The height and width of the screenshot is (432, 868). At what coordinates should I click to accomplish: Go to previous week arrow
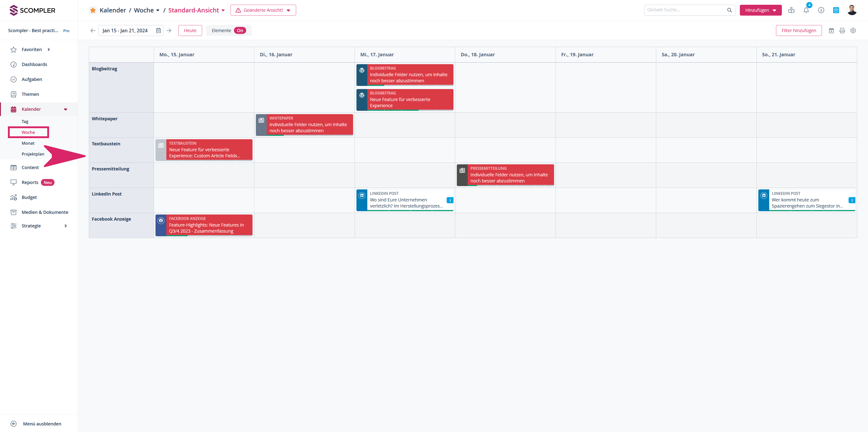click(93, 31)
